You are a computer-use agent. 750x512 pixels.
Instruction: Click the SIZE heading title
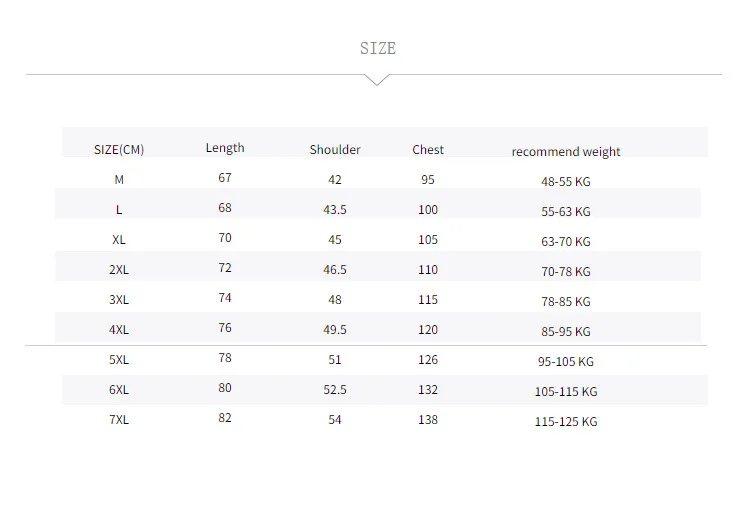[378, 48]
